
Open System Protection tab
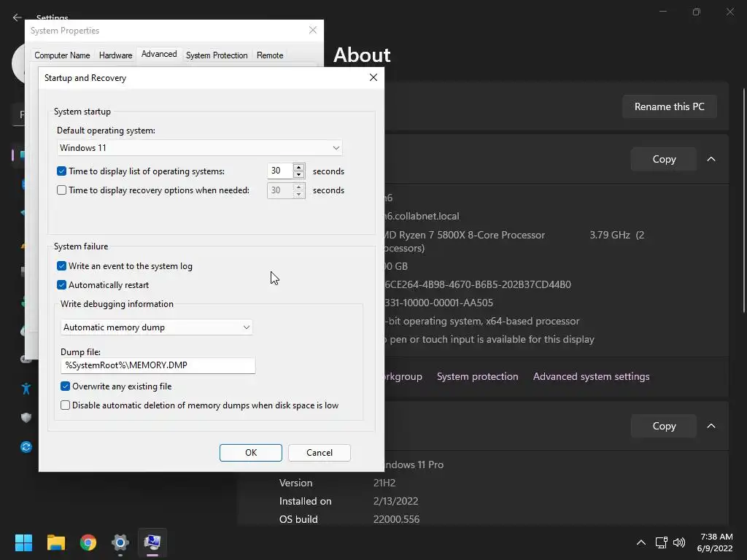pyautogui.click(x=217, y=55)
